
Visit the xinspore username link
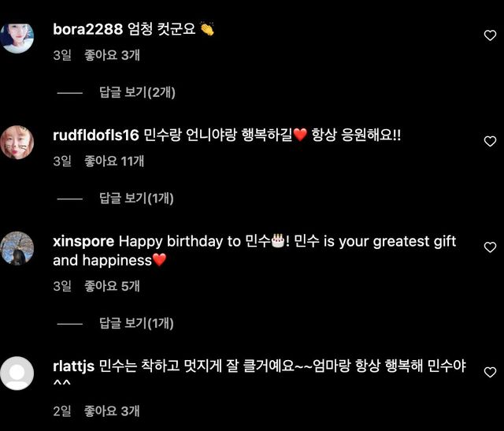click(83, 241)
